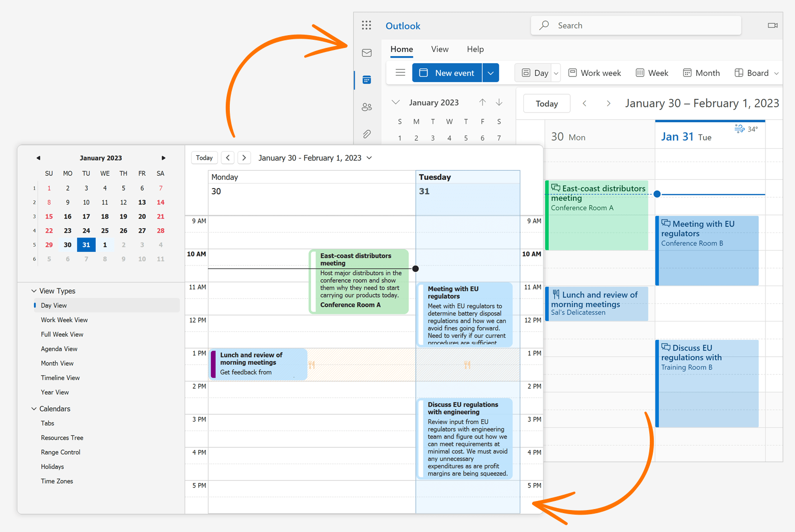Open the app launcher grid icon
The height and width of the screenshot is (532, 795).
tap(366, 25)
